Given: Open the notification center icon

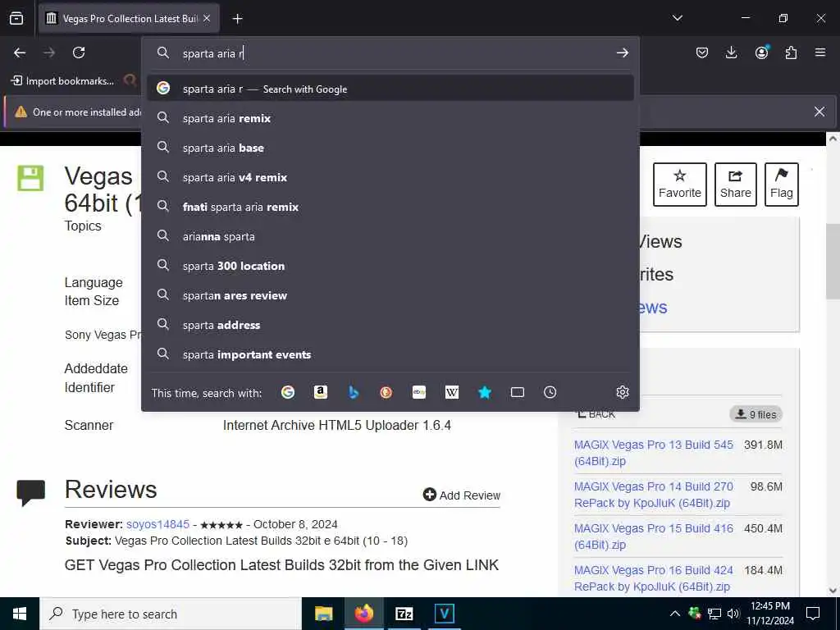Looking at the screenshot, I should click(813, 614).
